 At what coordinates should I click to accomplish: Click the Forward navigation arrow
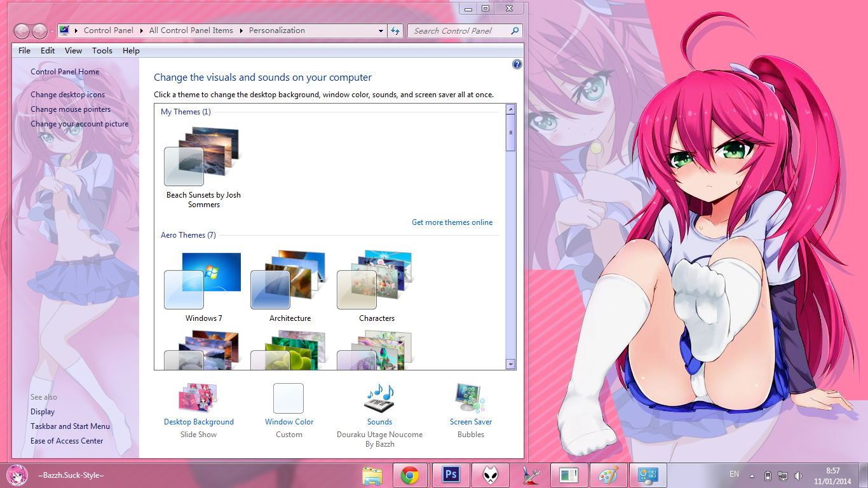(x=39, y=30)
